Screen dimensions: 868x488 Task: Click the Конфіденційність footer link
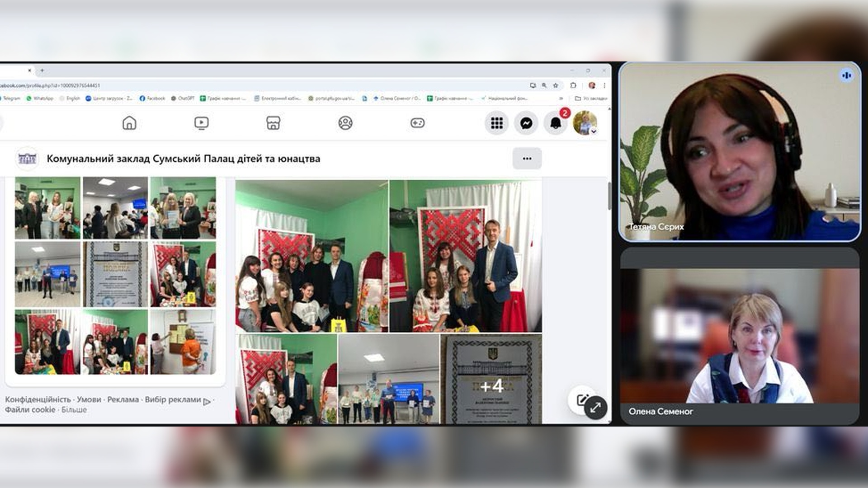38,399
